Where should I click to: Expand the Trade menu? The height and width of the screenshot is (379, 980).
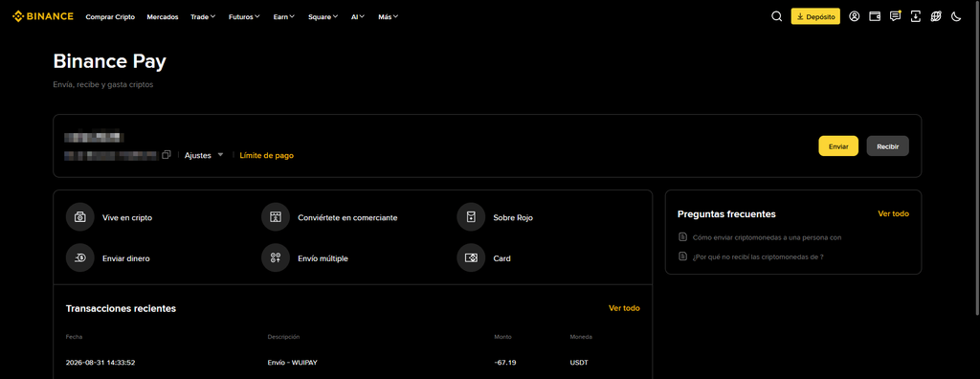coord(203,17)
